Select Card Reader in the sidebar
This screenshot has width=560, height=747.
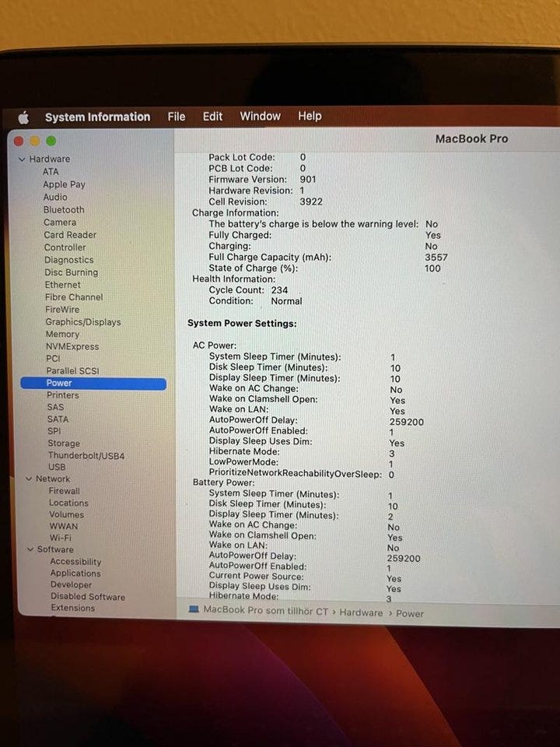pos(70,235)
